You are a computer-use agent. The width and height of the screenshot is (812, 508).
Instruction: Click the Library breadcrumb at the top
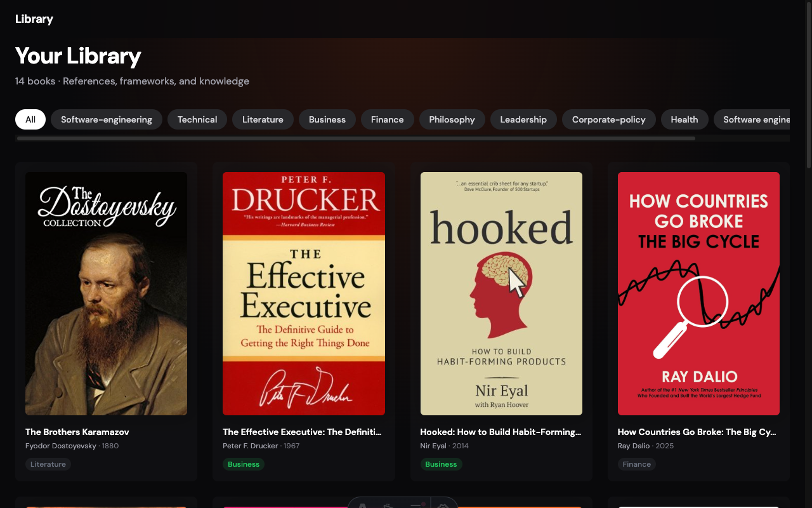coord(34,19)
